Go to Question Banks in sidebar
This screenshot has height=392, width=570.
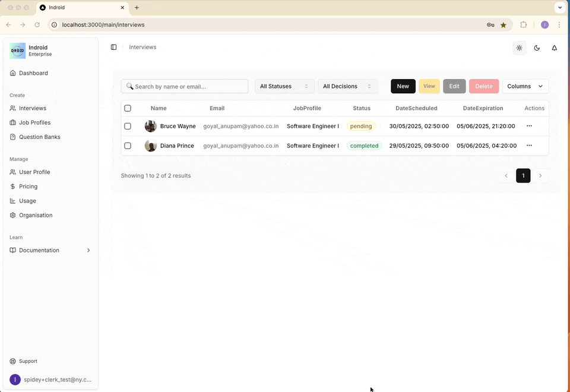[x=39, y=137]
